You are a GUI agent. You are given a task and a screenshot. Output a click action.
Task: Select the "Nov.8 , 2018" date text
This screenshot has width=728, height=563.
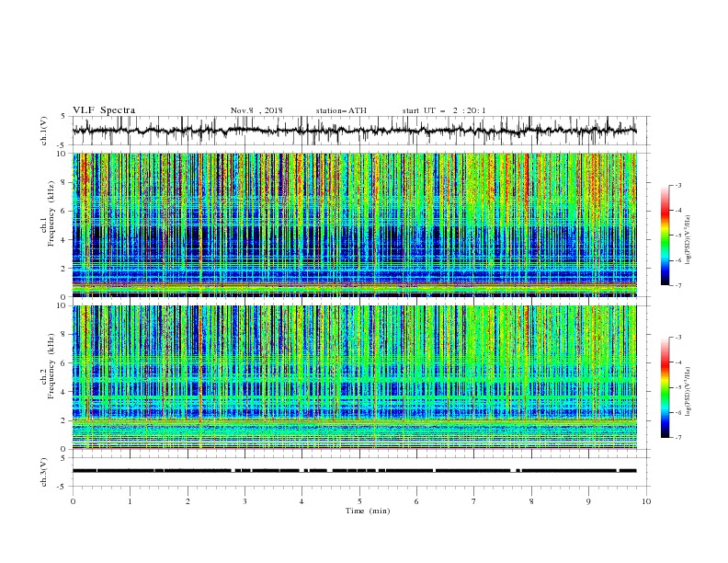pos(256,110)
